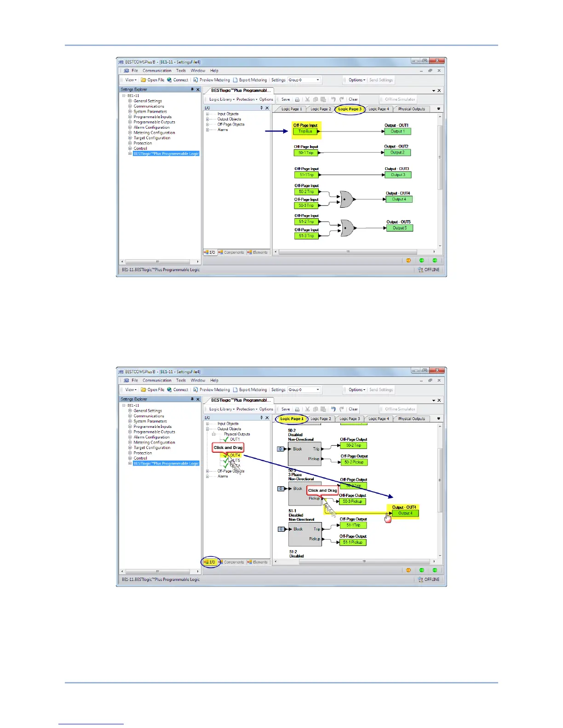This screenshot has height=728, width=563.
Task: Close the Settings Explorer pane in upper window
Action: tap(198, 90)
